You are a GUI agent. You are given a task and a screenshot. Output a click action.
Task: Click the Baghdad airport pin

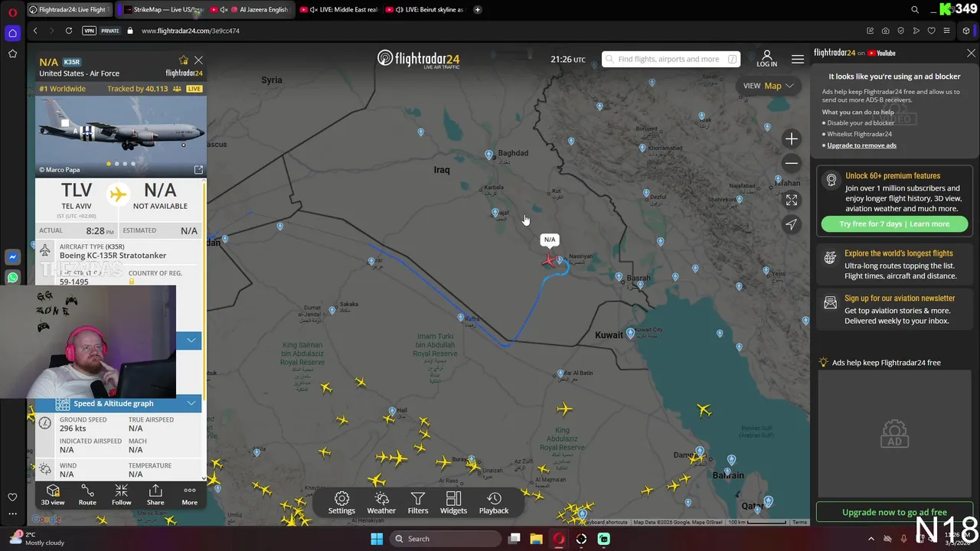pyautogui.click(x=489, y=155)
